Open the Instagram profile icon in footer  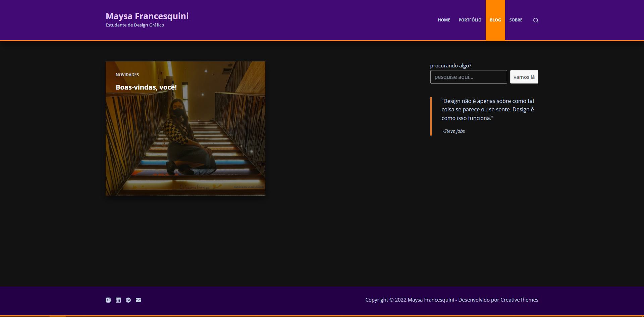108,300
